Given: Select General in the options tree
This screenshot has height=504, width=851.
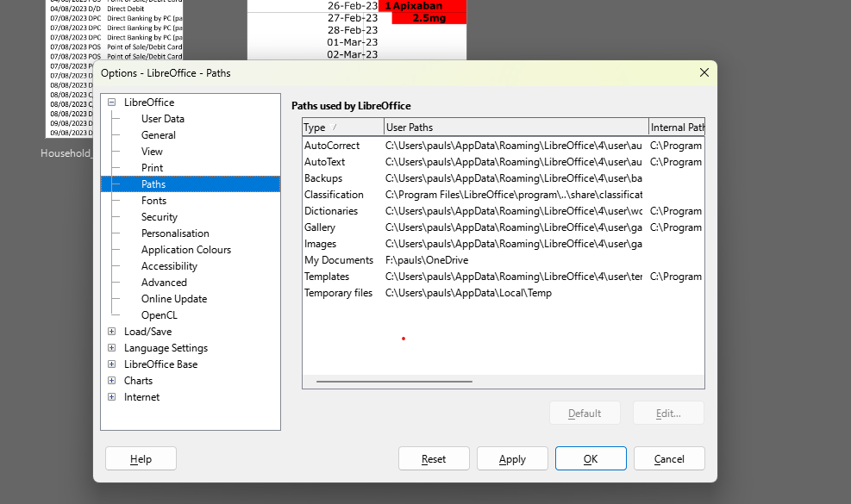Looking at the screenshot, I should click(159, 135).
